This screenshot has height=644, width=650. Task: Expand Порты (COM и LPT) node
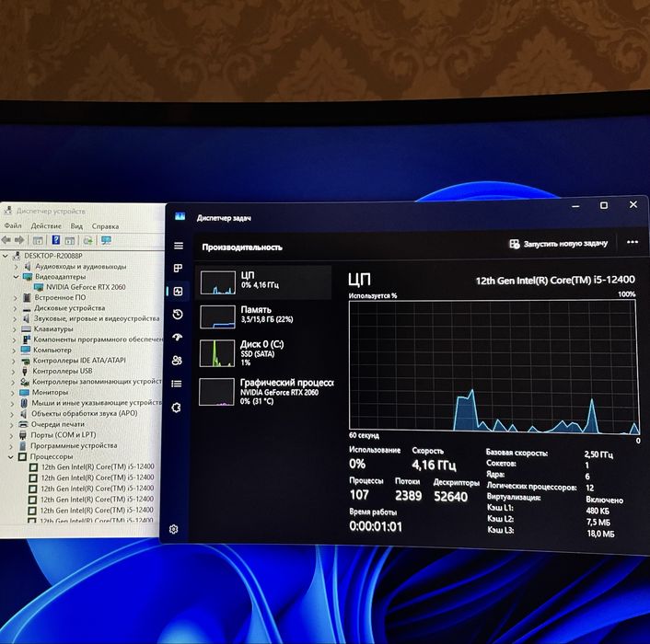12,436
